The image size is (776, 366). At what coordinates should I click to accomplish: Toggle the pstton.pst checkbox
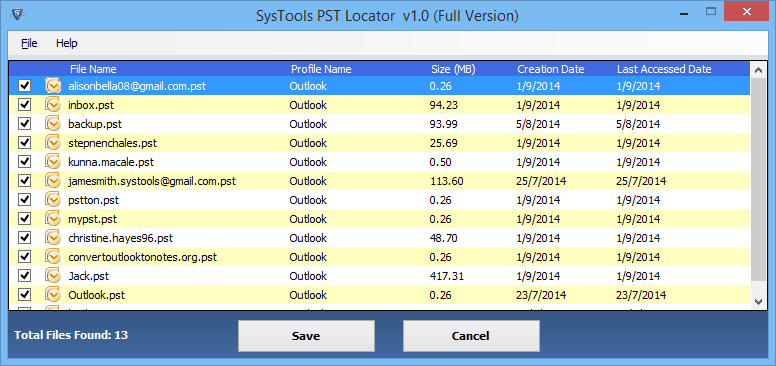point(25,200)
